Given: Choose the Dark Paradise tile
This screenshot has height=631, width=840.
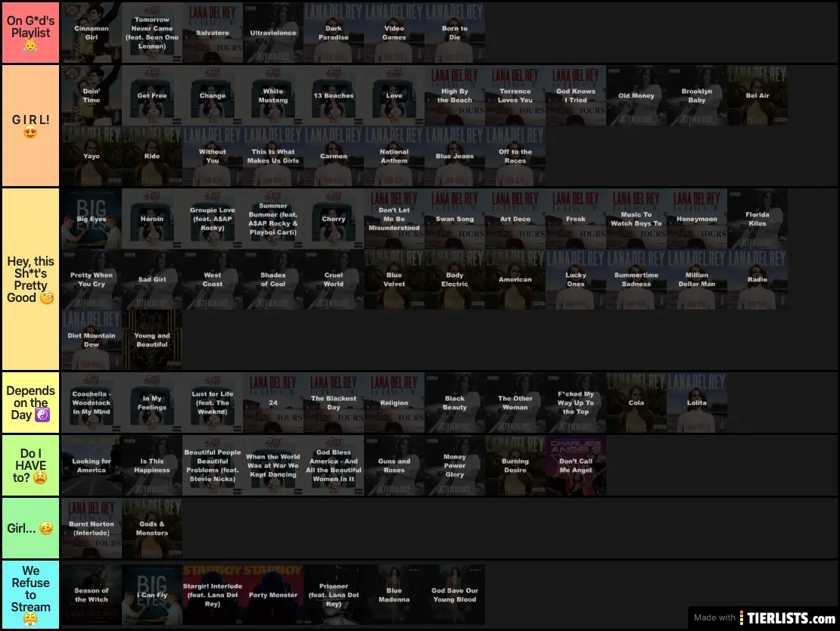Looking at the screenshot, I should (334, 33).
